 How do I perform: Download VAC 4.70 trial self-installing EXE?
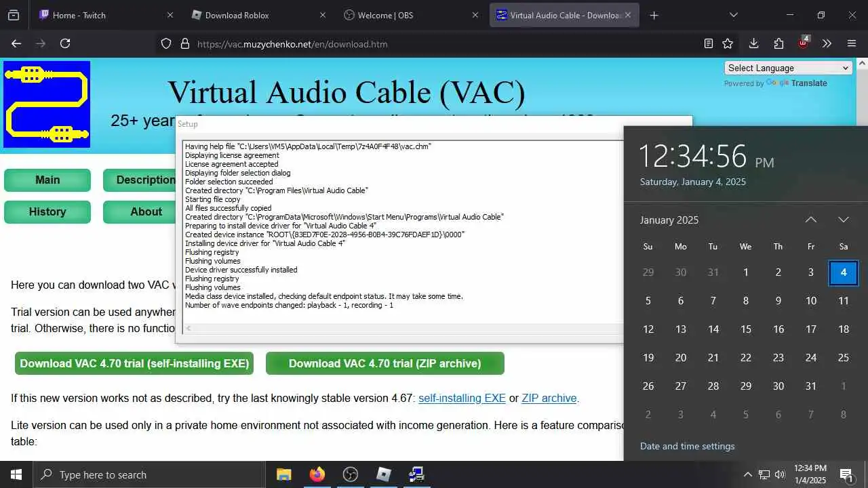coord(134,363)
